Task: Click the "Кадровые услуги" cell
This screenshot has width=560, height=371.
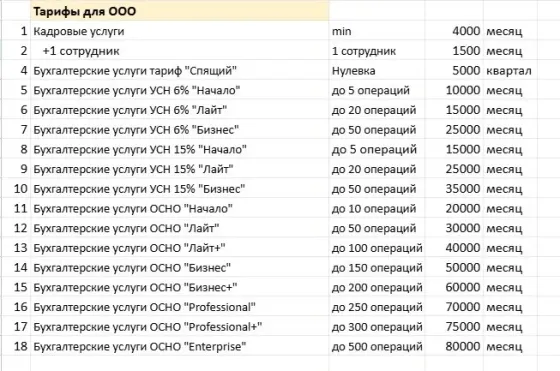Action: click(180, 31)
